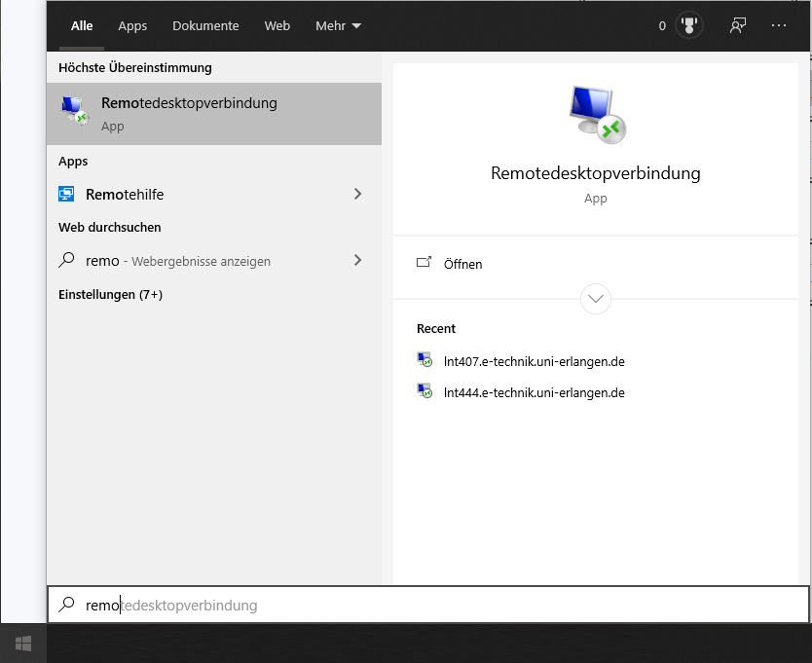Click the Remotehilfe app icon
Image resolution: width=812 pixels, height=663 pixels.
click(66, 195)
